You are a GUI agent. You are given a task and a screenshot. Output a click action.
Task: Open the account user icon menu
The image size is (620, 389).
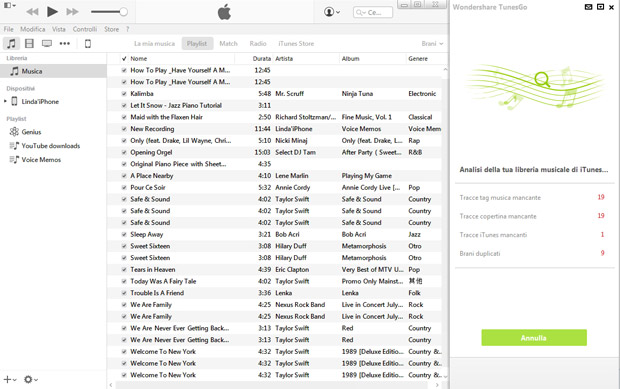(332, 12)
